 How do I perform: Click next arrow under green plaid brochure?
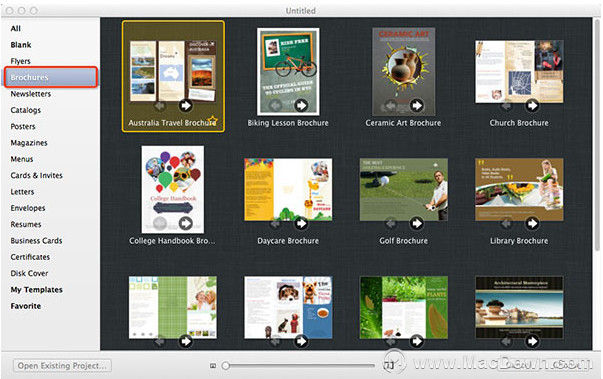[186, 341]
